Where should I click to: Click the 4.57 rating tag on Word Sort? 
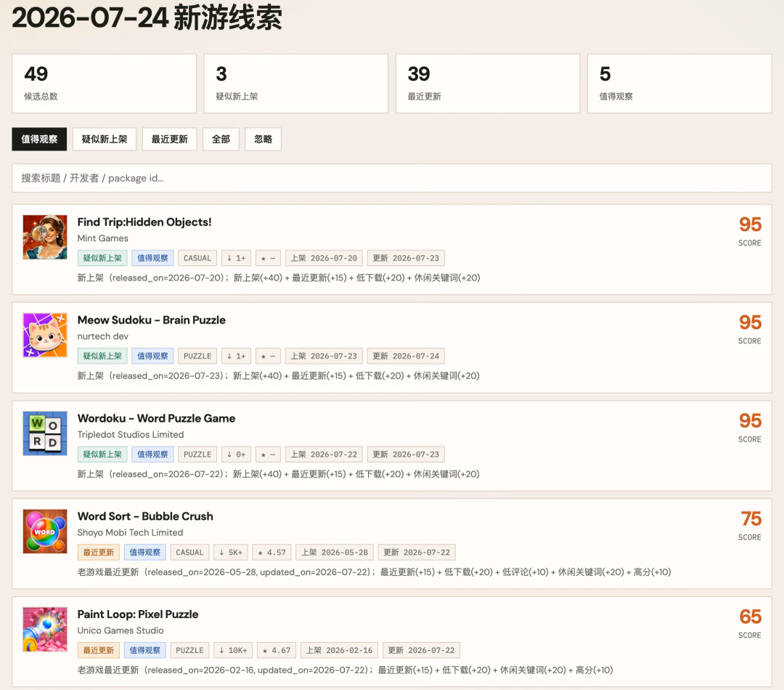tap(271, 553)
